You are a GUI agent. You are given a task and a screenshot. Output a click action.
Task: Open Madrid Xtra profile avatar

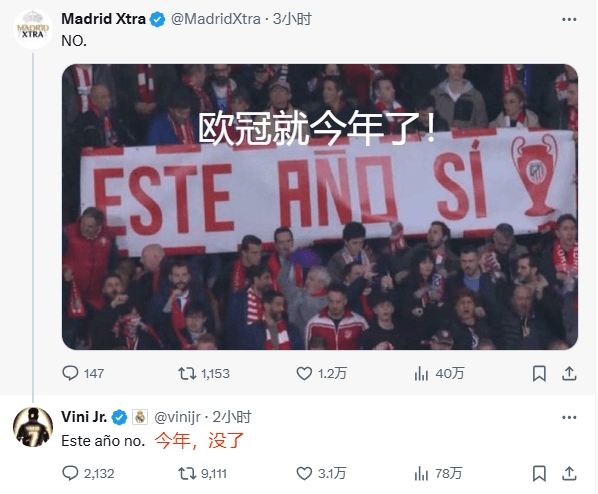[33, 29]
